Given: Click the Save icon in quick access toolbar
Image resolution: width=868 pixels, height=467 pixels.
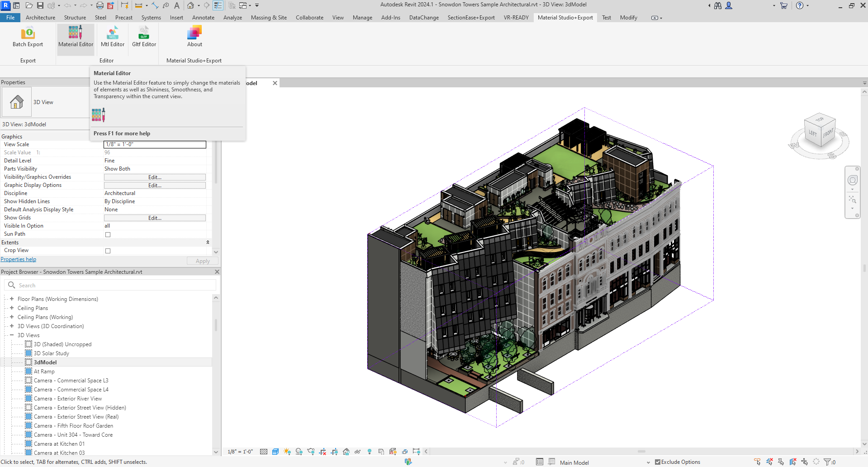Looking at the screenshot, I should [40, 5].
